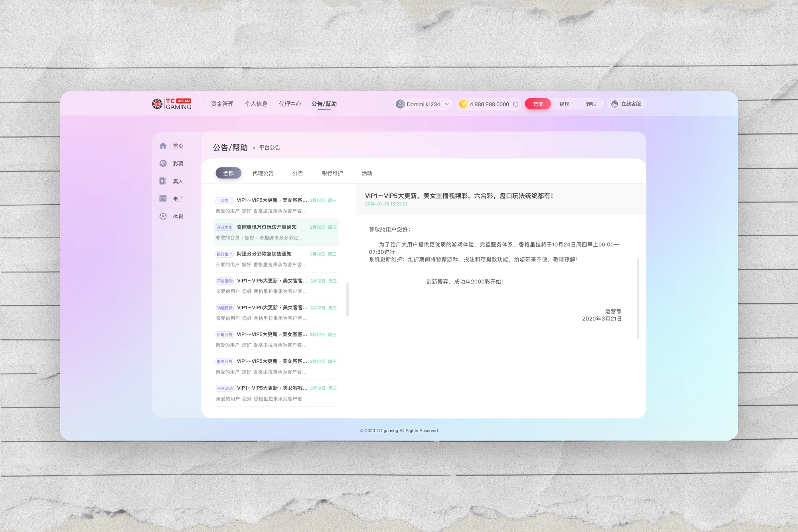This screenshot has height=532, width=798.
Task: Click the customer service agent icon
Action: click(x=614, y=104)
